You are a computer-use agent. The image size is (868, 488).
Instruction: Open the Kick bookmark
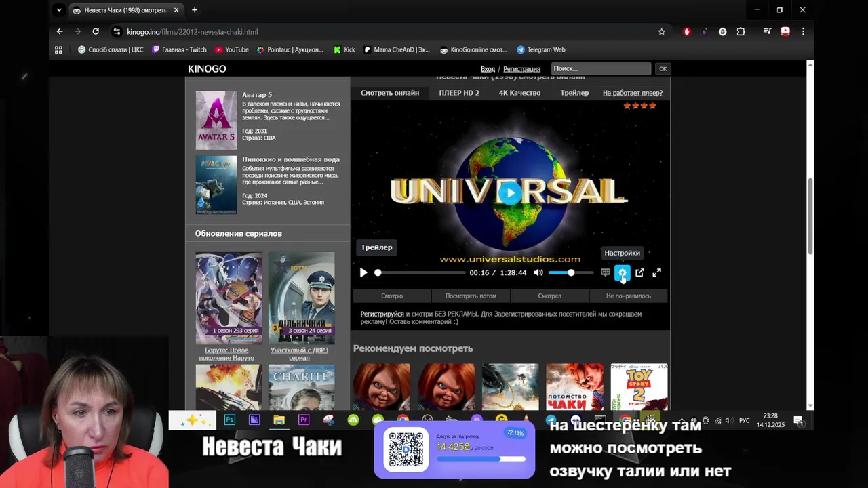tap(344, 49)
